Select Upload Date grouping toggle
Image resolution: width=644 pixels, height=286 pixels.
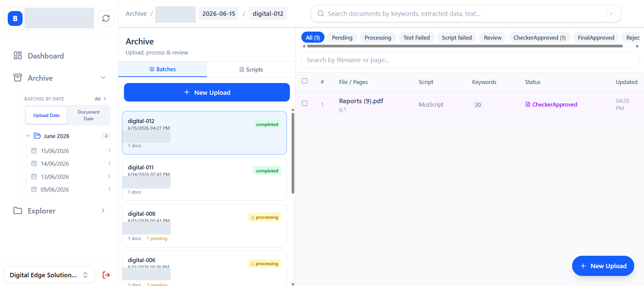[x=46, y=115]
